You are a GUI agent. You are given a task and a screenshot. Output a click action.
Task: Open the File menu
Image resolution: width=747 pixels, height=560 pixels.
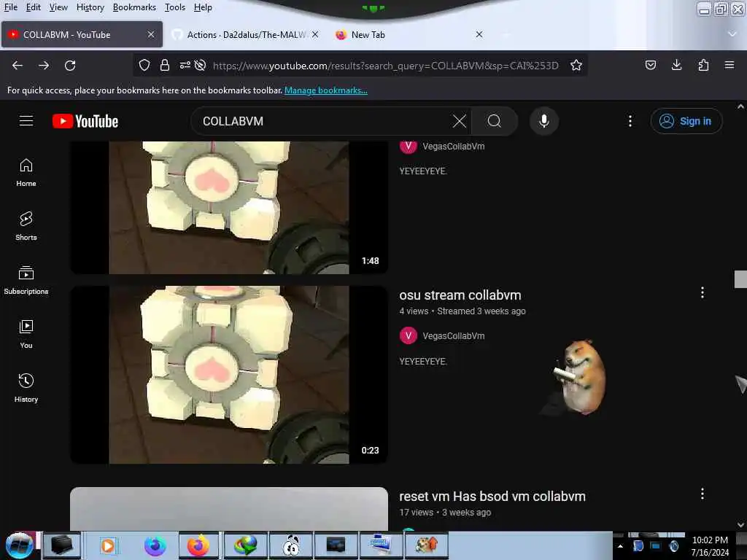tap(11, 7)
